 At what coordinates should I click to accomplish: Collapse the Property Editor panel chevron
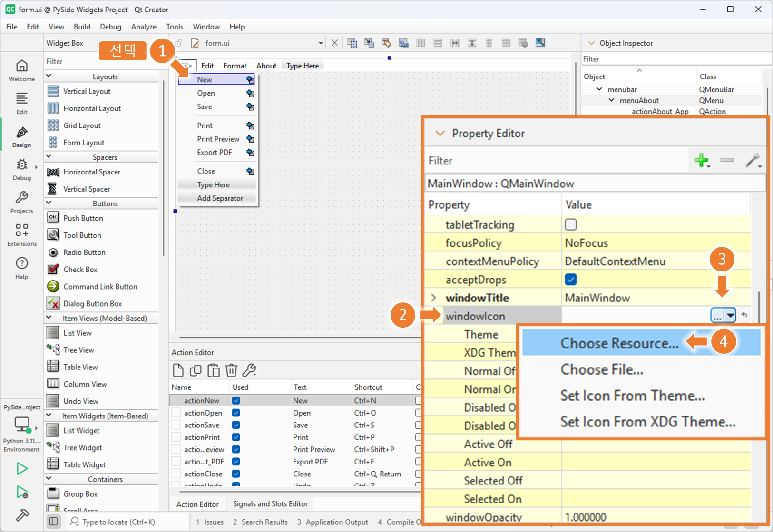[x=440, y=134]
